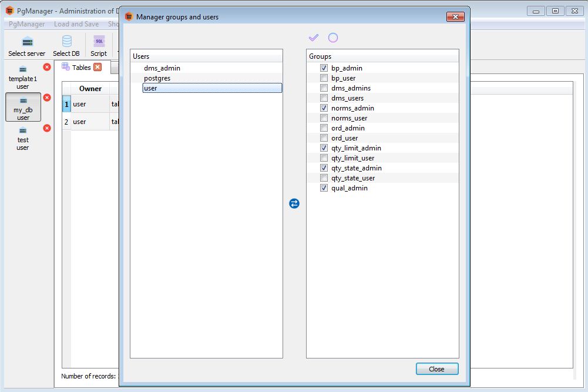This screenshot has width=588, height=392.
Task: Remove test database using red X icon
Action: [x=47, y=128]
